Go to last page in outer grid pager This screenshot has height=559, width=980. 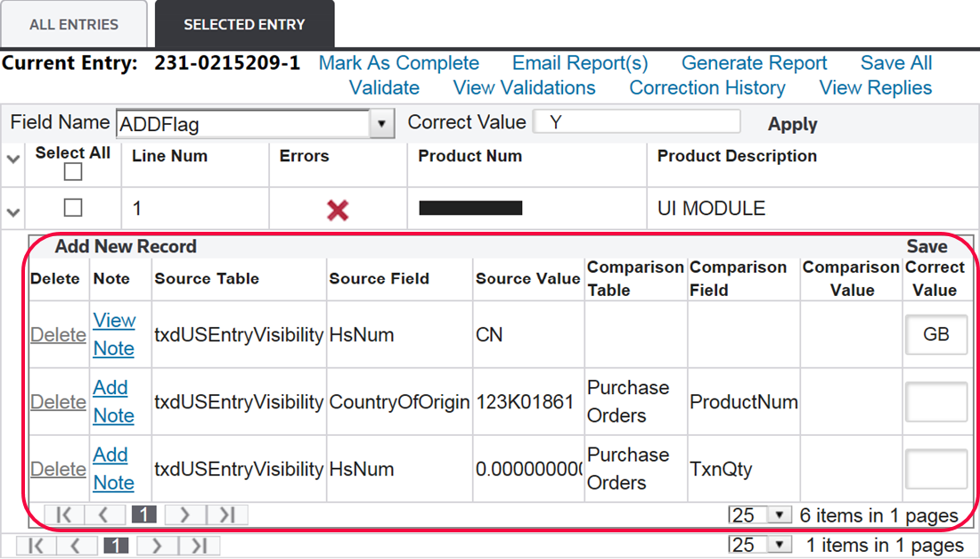(x=198, y=546)
